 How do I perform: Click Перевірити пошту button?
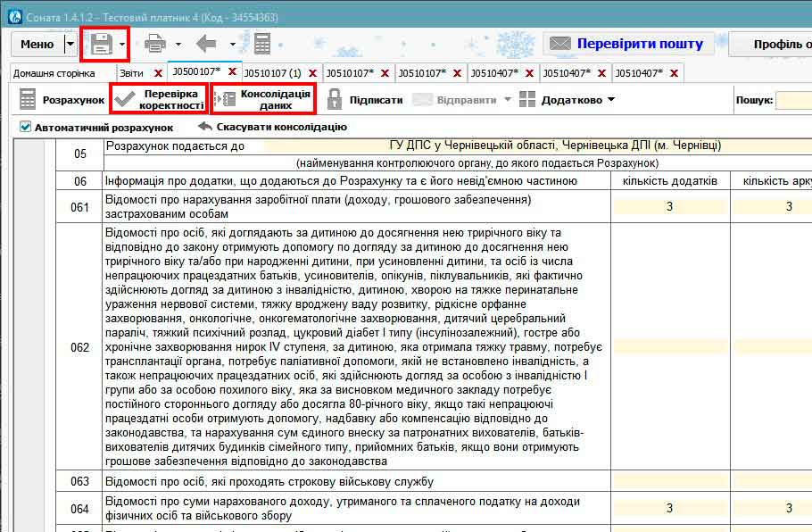[x=628, y=44]
